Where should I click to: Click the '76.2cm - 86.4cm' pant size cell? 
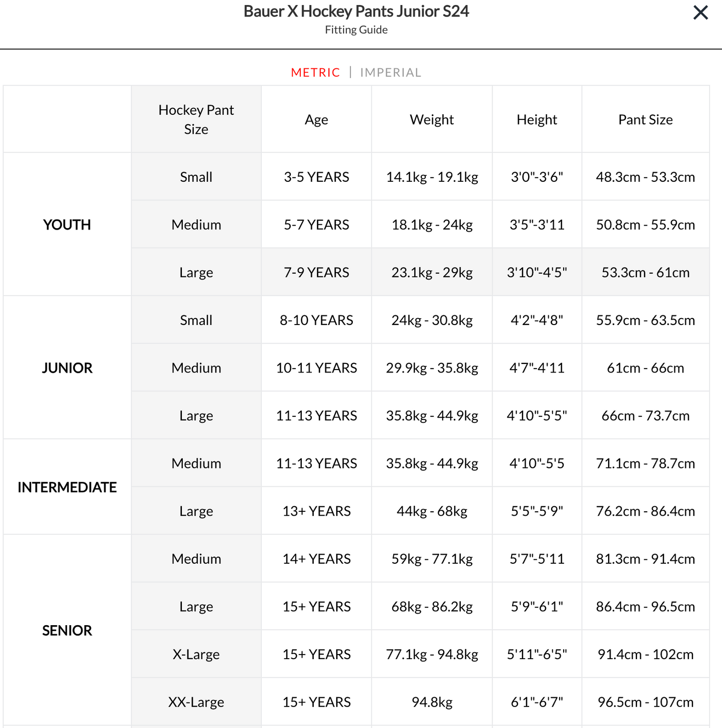646,511
